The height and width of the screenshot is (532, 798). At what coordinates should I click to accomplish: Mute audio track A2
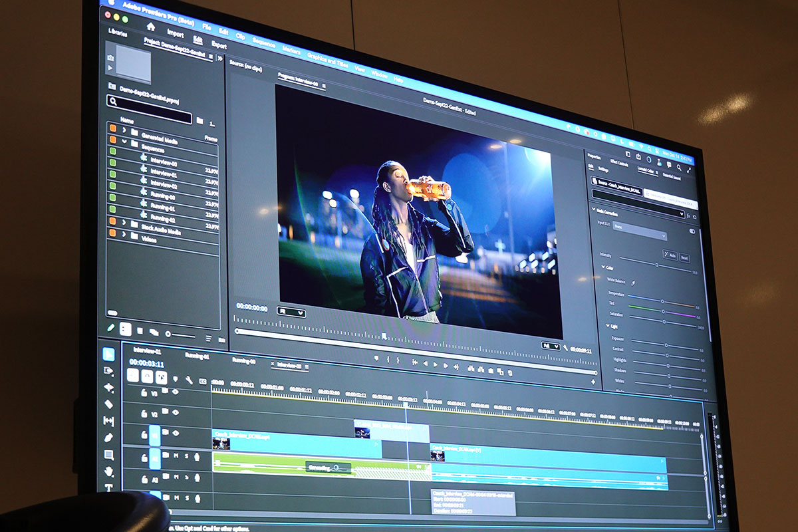tap(176, 476)
